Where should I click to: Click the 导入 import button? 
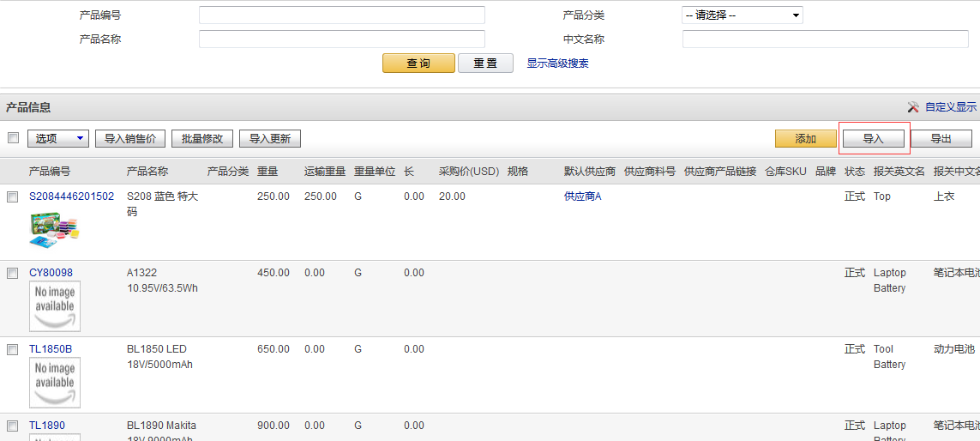click(873, 139)
